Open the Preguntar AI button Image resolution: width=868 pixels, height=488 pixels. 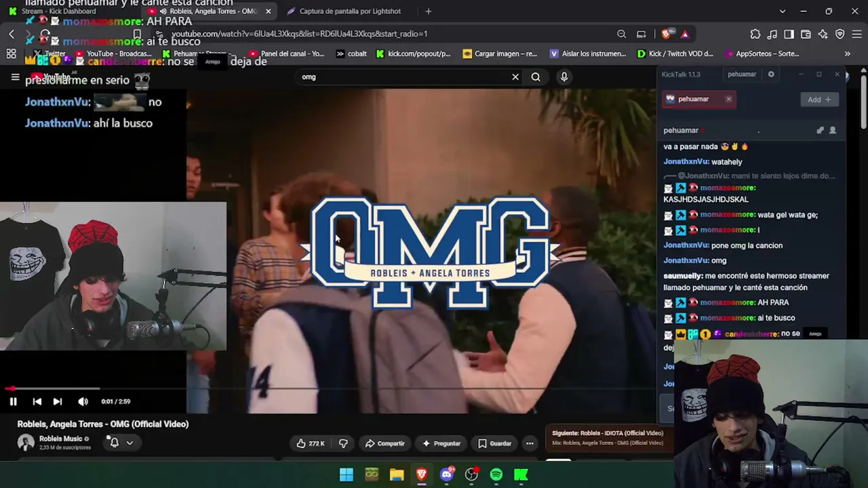tap(441, 443)
